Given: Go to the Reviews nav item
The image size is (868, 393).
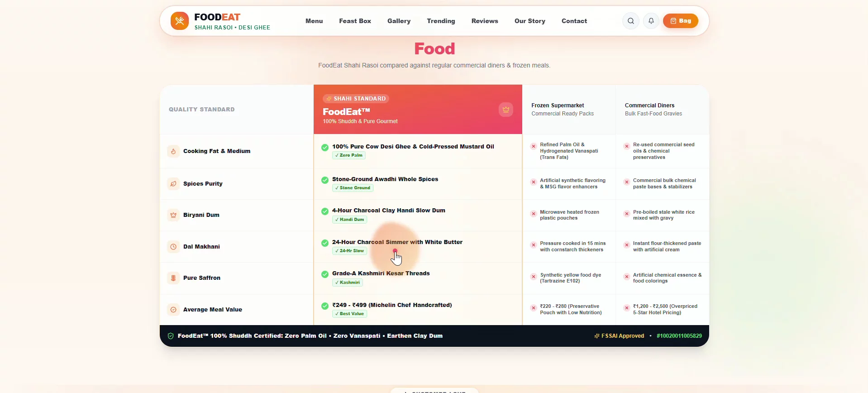Looking at the screenshot, I should 485,21.
